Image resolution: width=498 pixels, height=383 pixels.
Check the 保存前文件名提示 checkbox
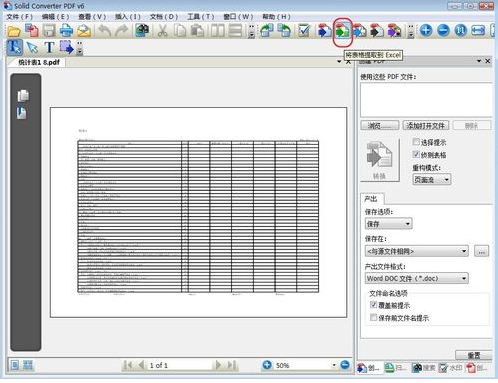pos(374,317)
